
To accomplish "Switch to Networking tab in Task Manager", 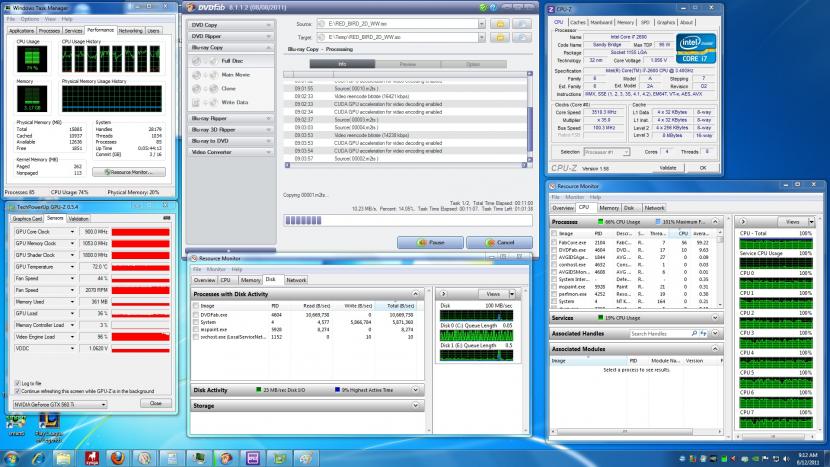I will point(130,31).
